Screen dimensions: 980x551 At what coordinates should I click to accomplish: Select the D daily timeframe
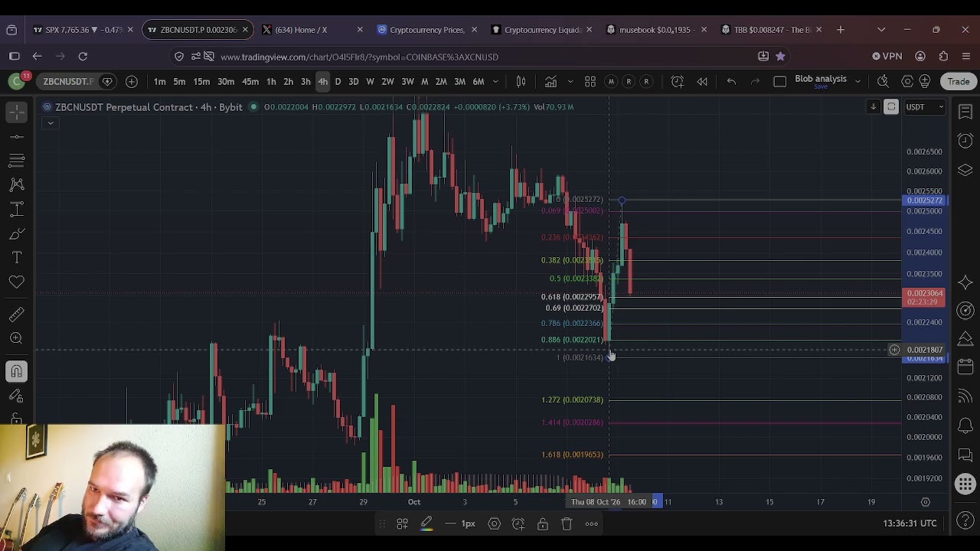click(338, 81)
